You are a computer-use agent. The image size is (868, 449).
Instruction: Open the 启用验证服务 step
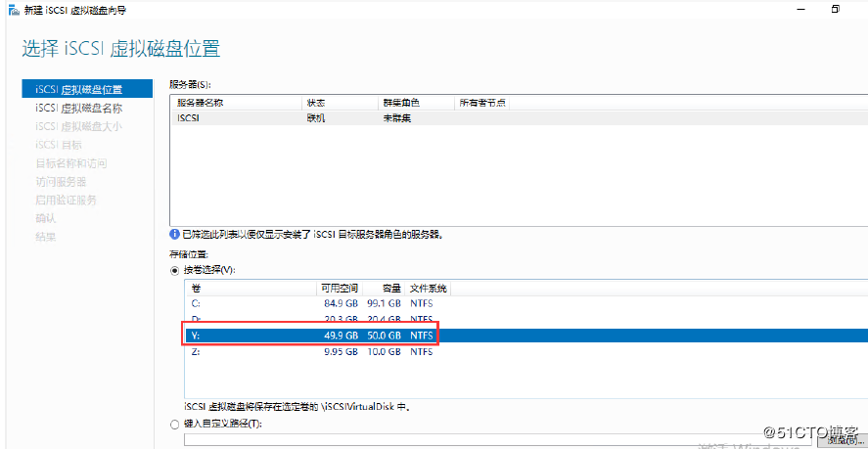[x=66, y=200]
